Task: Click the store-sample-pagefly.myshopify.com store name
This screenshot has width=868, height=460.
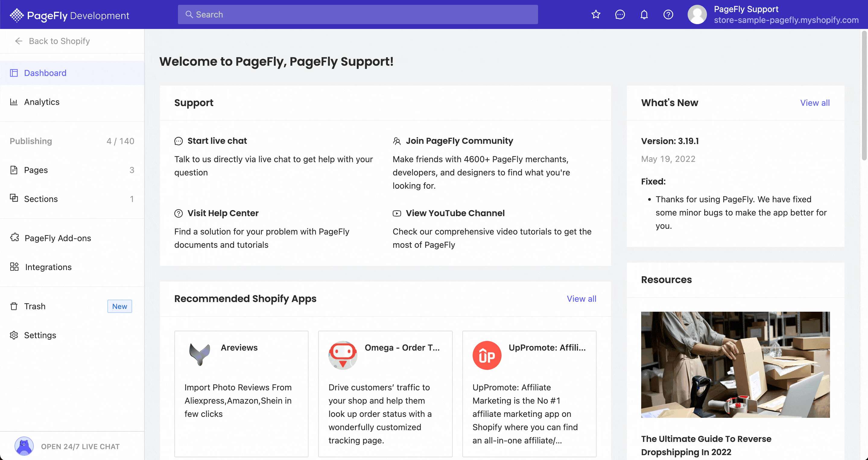Action: [786, 20]
